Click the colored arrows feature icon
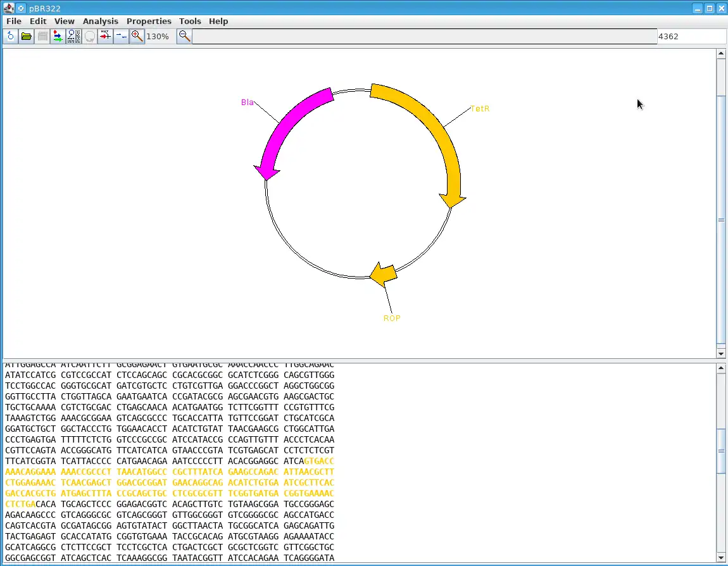This screenshot has width=728, height=566. tap(58, 36)
